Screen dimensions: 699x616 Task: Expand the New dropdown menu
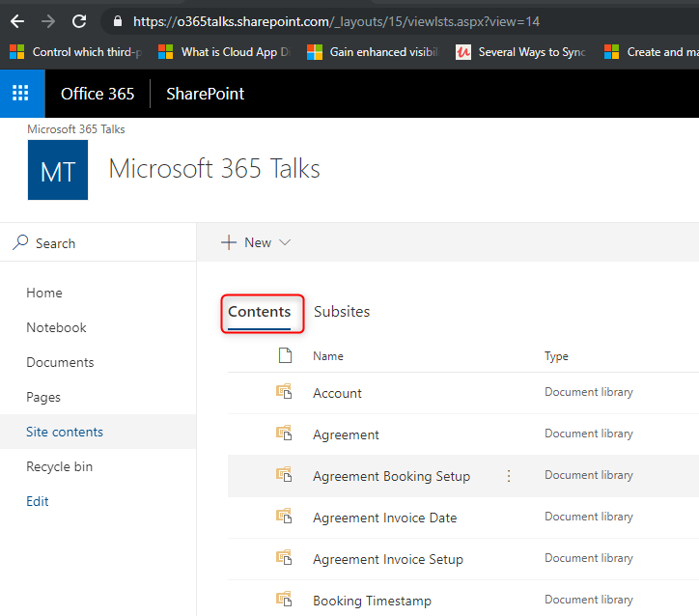[x=256, y=242]
